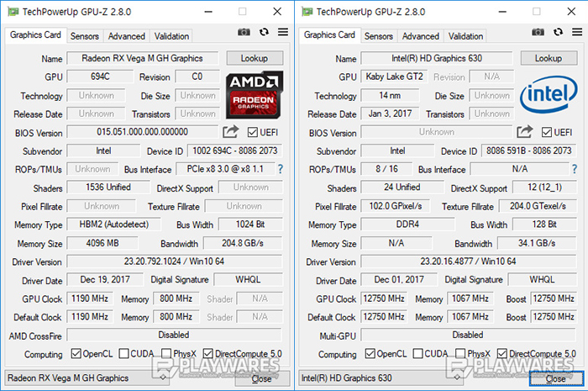This screenshot has width=588, height=391.
Task: Click the Close button in the Radeon window
Action: pyautogui.click(x=262, y=378)
